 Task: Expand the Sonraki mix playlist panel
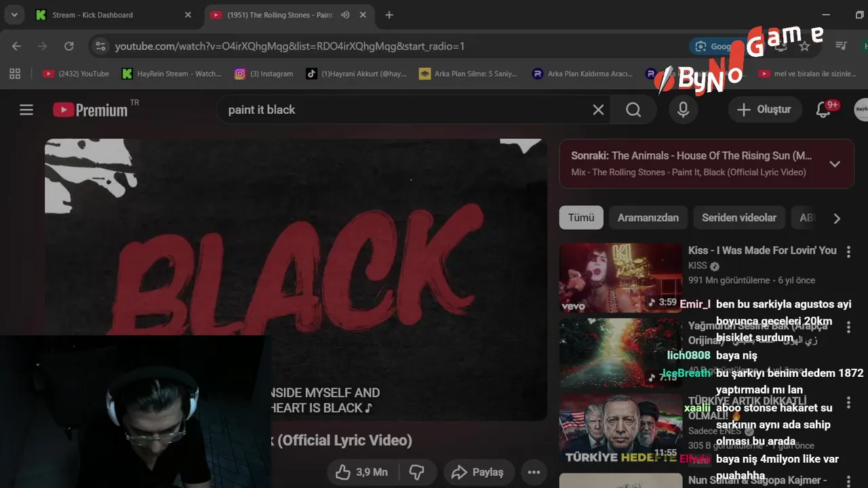(835, 164)
